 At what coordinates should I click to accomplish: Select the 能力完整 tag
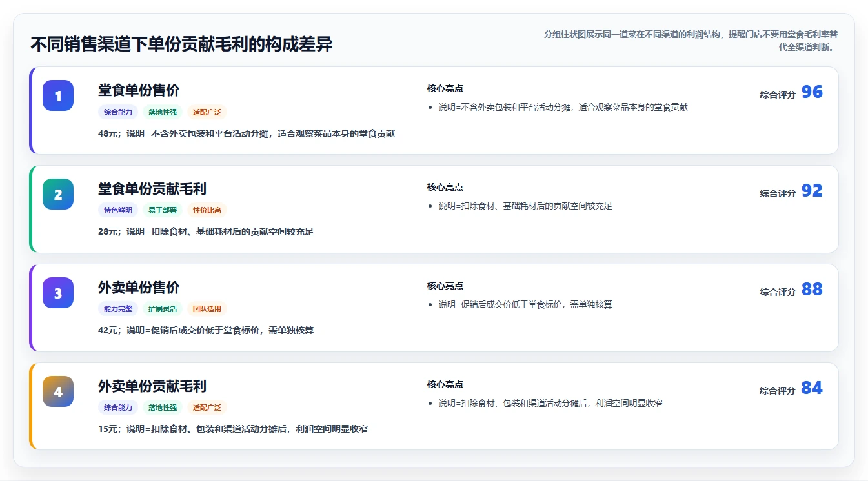118,309
